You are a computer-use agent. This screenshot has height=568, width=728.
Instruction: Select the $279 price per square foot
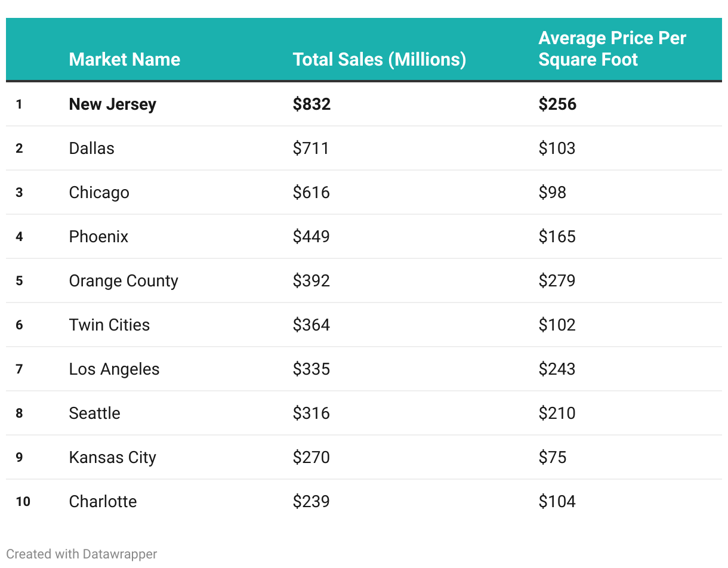(557, 280)
